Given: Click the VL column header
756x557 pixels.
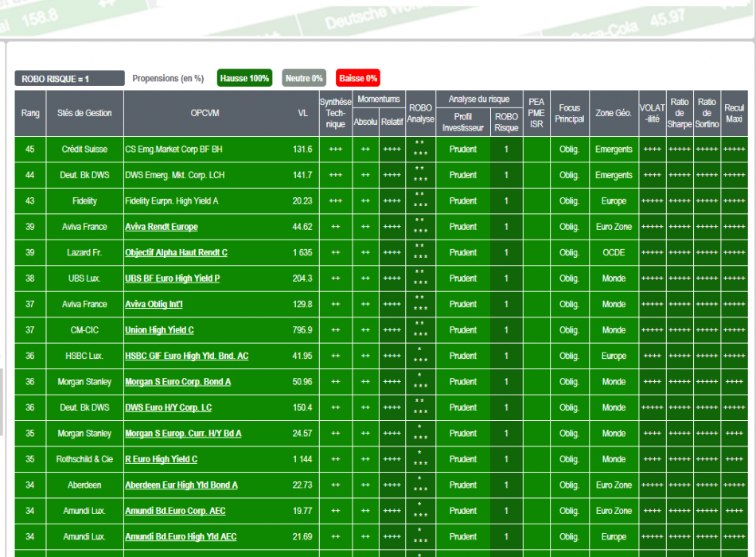Looking at the screenshot, I should click(302, 113).
